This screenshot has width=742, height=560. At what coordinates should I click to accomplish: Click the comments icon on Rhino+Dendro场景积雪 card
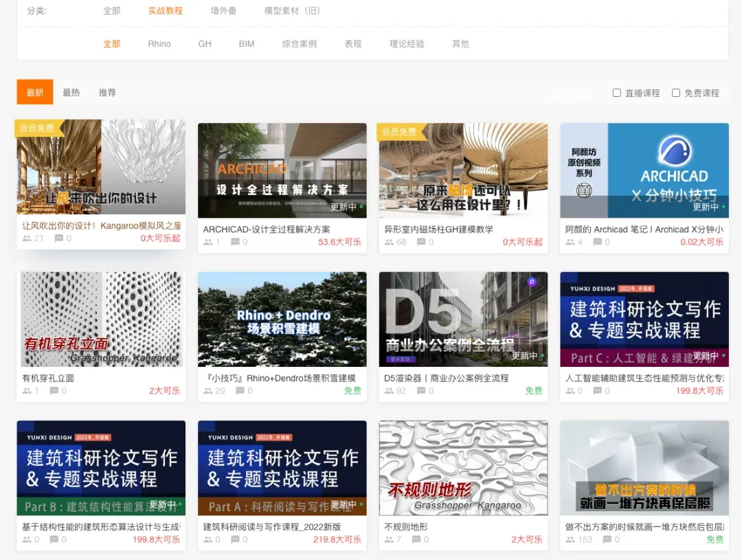pos(240,390)
